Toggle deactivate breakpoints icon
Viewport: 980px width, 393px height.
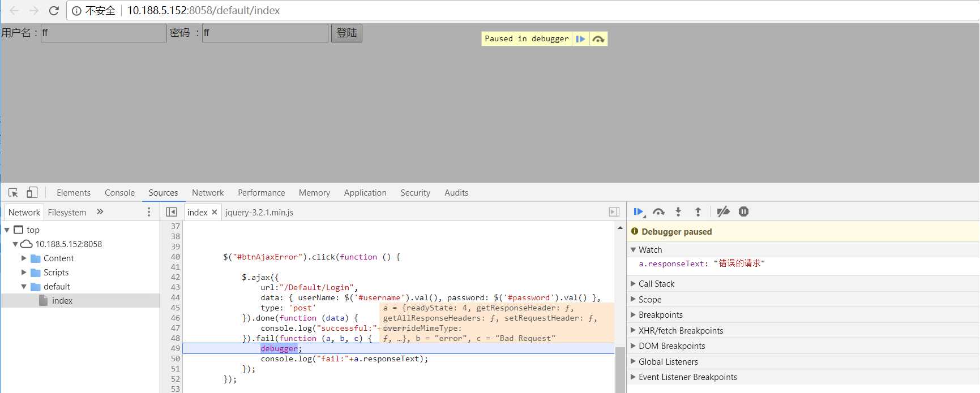tap(723, 212)
